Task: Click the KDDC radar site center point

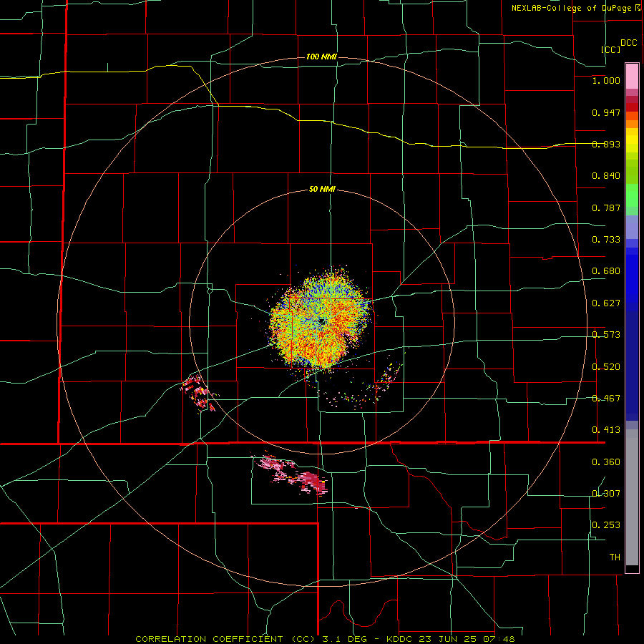Action: [x=321, y=321]
